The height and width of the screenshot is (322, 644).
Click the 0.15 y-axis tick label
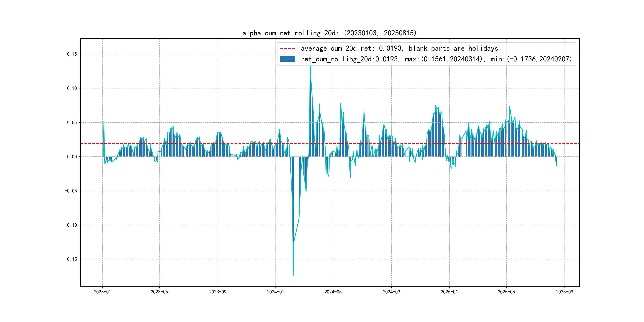pos(72,54)
